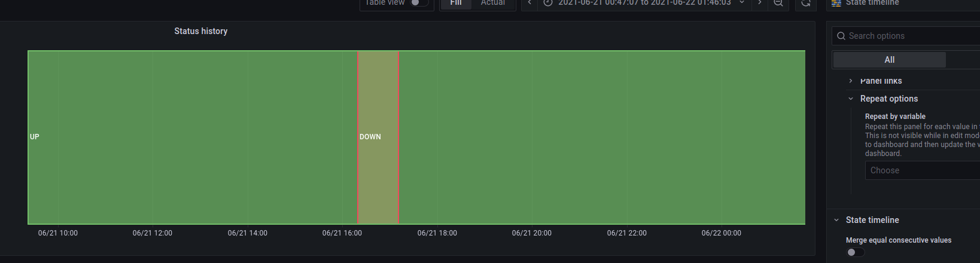
Task: Click the 06/21 22:00 axis label
Action: 627,233
